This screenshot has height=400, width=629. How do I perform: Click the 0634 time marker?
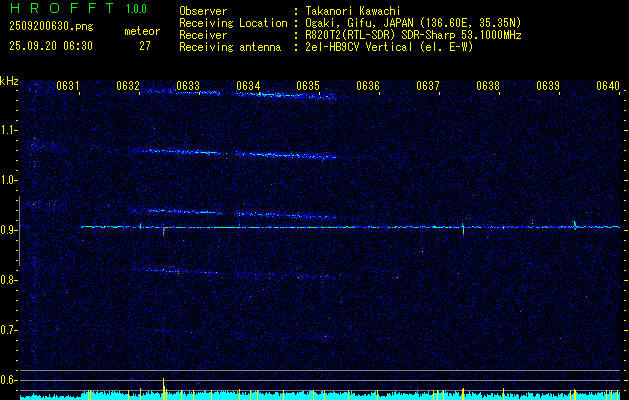pos(248,86)
